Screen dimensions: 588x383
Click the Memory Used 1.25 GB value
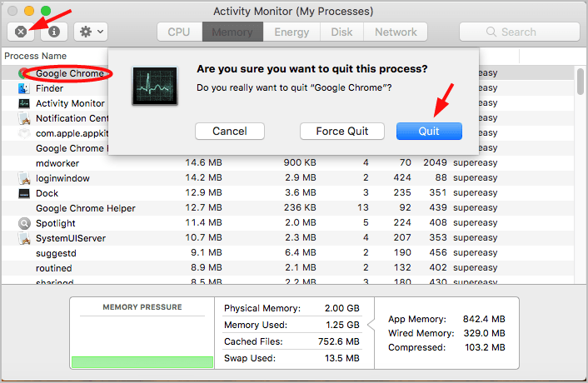[343, 325]
